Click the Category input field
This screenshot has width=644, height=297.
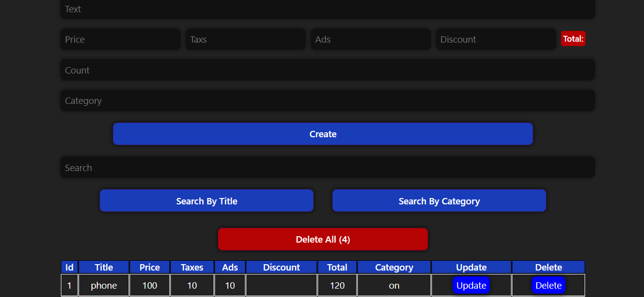click(x=327, y=100)
